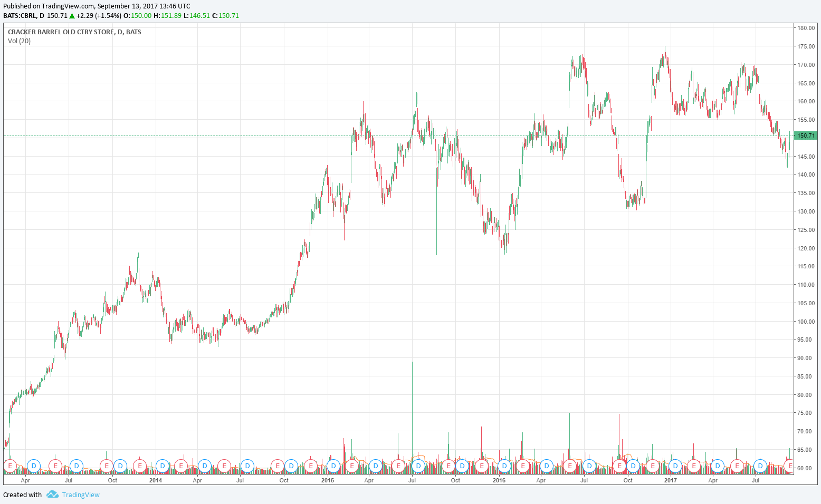Click the TradingView cloud logo icon
This screenshot has width=821, height=504.
point(52,495)
